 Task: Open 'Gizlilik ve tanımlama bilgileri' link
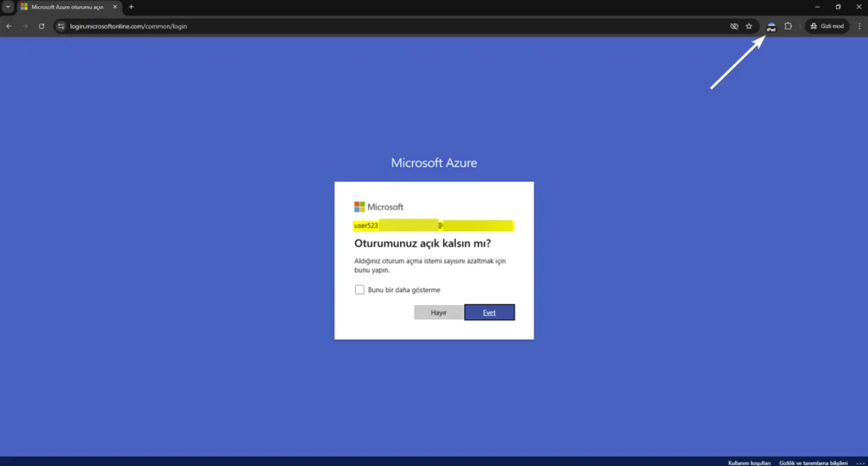tap(813, 463)
